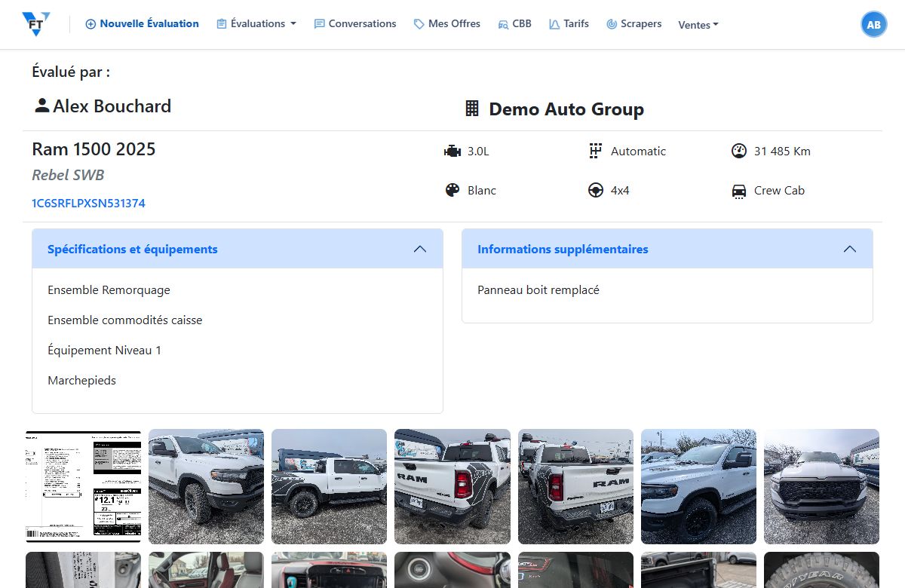905x588 pixels.
Task: Start a Nouvelle Évaluation
Action: [x=142, y=23]
